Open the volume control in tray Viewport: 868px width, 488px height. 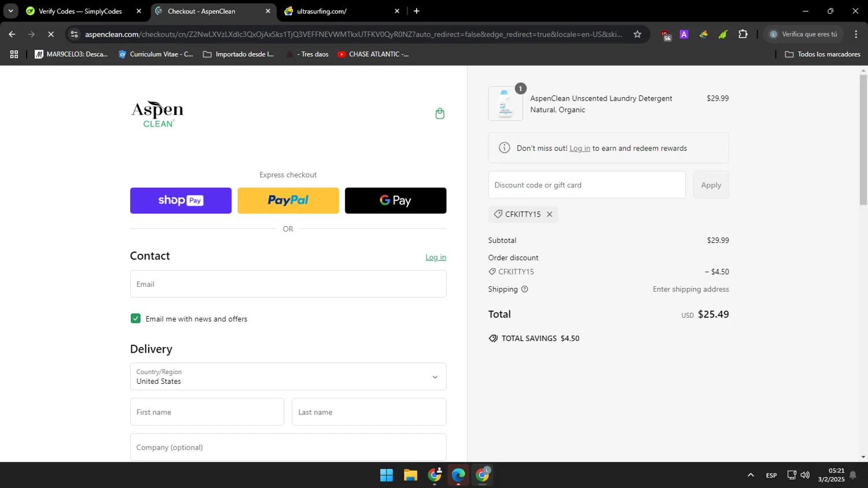point(805,475)
